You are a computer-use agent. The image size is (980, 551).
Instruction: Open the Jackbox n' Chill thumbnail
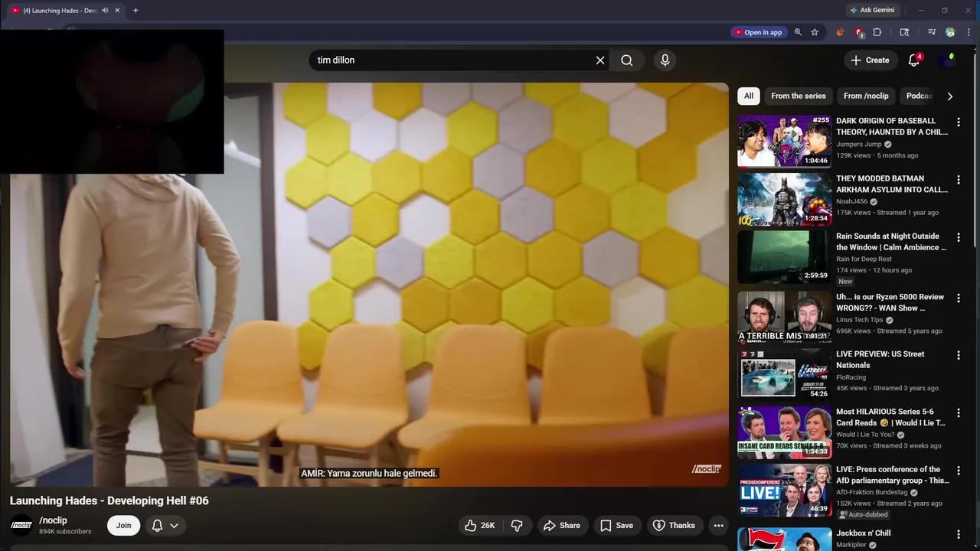[x=784, y=540]
